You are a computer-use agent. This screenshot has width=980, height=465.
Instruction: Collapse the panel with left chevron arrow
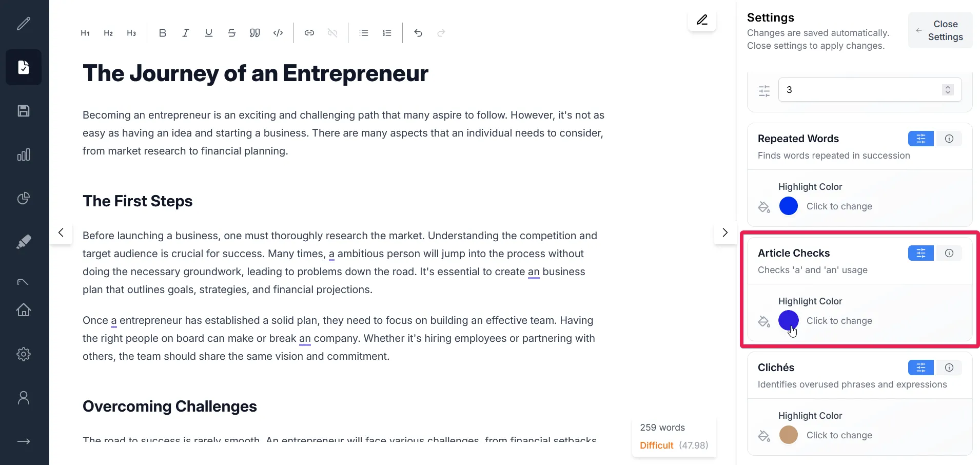61,232
